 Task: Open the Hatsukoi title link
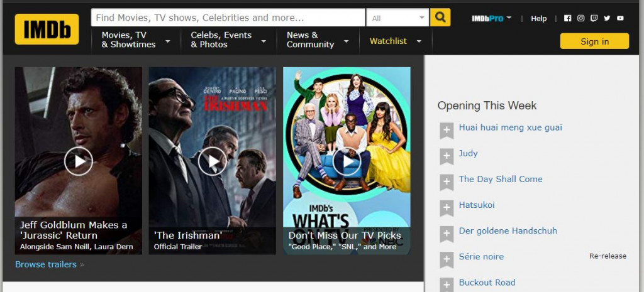(477, 205)
